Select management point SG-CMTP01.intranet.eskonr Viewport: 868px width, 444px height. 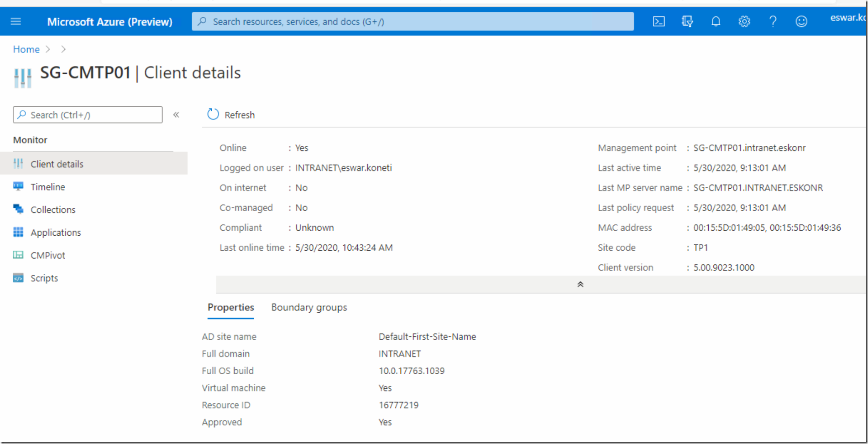coord(750,148)
